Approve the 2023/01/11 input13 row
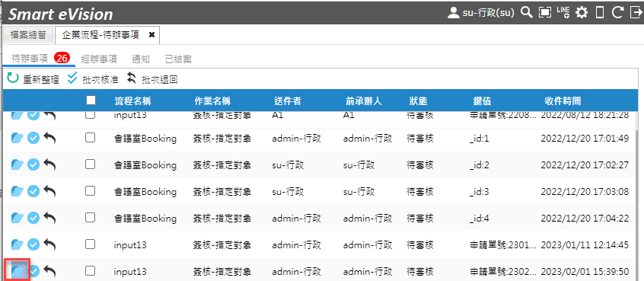This screenshot has width=644, height=281. [33, 245]
